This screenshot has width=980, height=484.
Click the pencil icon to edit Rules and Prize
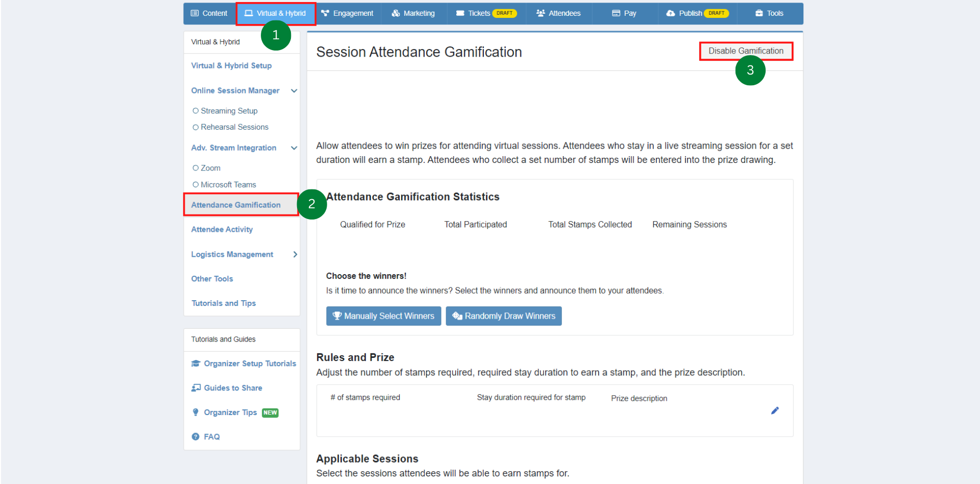coord(775,410)
